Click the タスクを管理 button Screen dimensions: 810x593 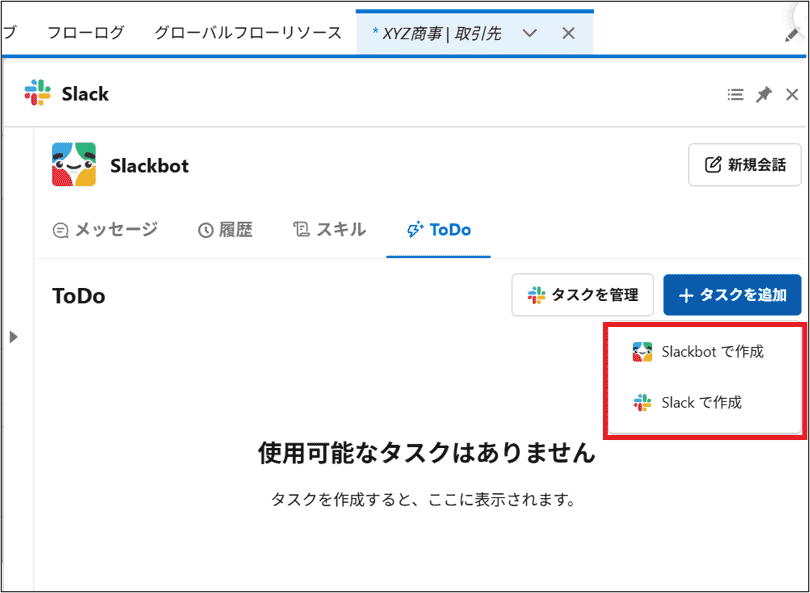(x=583, y=295)
